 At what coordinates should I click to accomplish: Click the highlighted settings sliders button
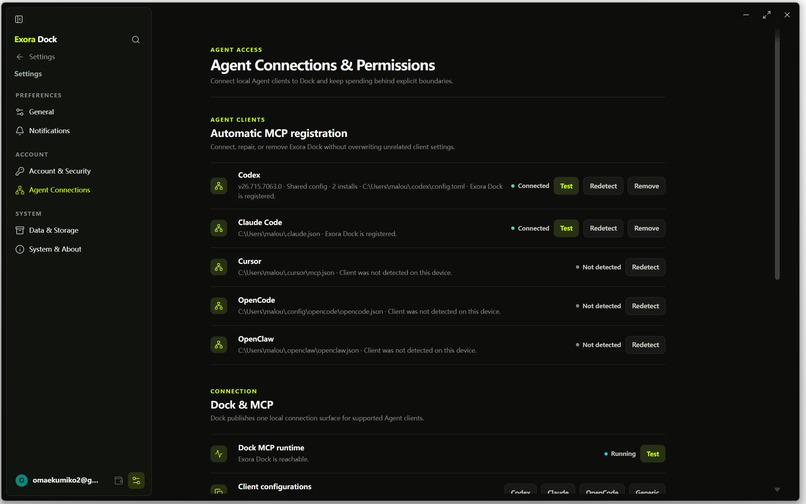coord(136,480)
